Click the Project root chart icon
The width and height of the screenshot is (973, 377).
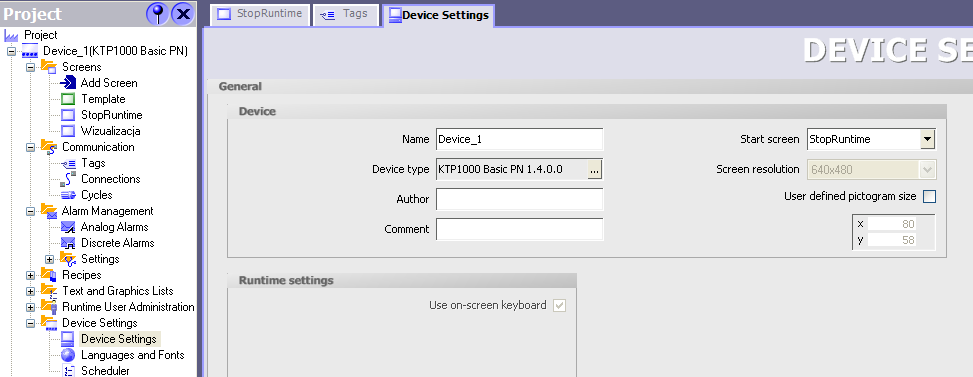click(x=11, y=35)
